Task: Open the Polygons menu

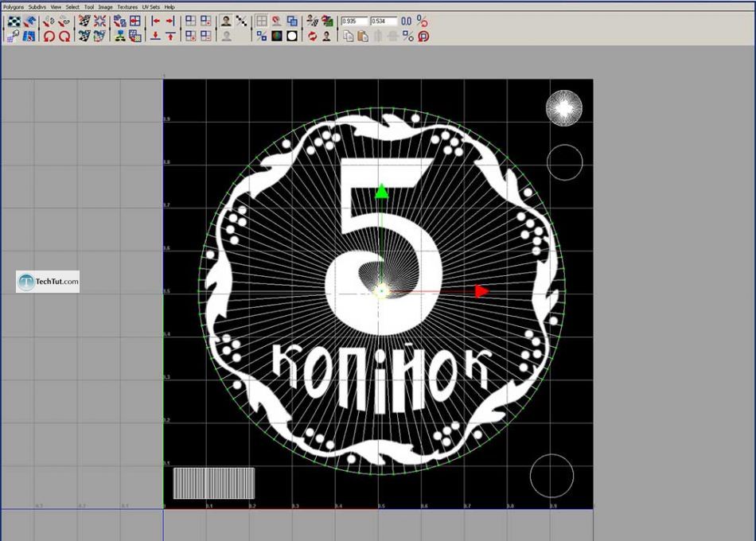Action: click(14, 7)
